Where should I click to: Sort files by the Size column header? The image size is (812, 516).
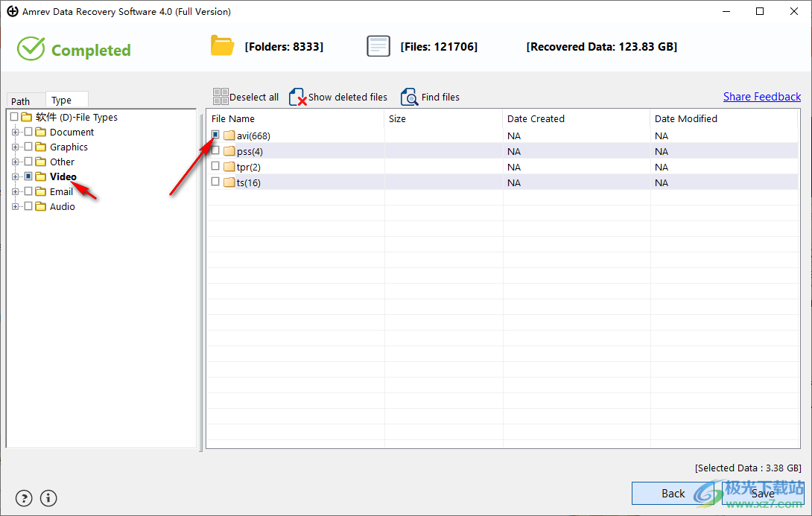397,118
